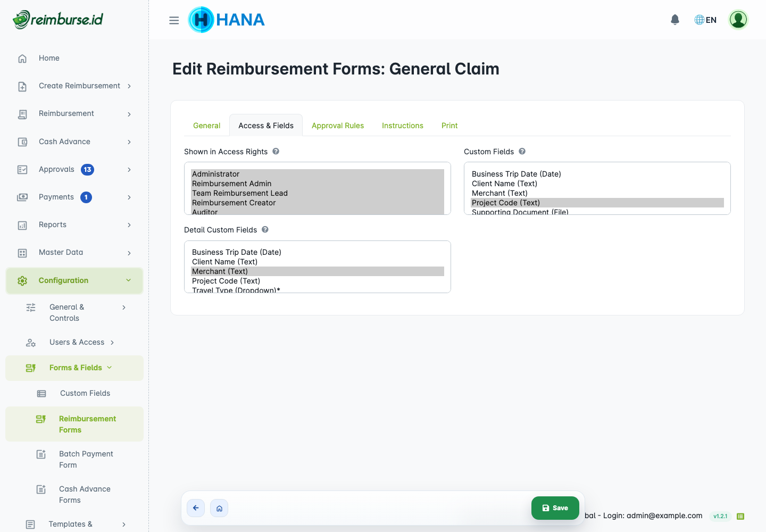
Task: Click the HANA company logo
Action: click(227, 20)
